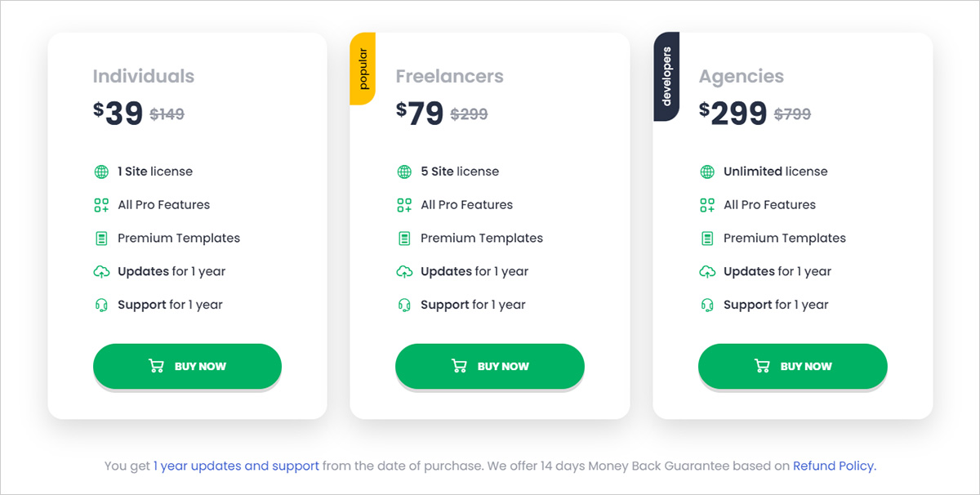Click the headset Support icon in Agencies plan

point(707,305)
